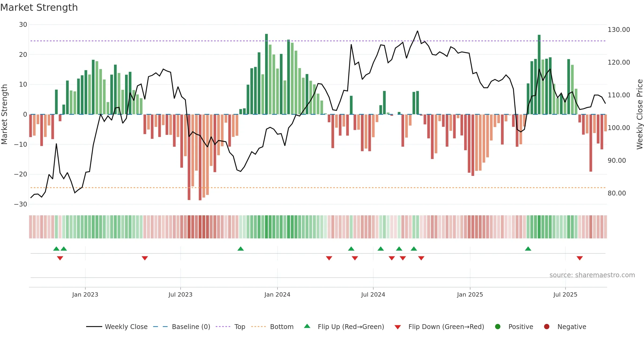The height and width of the screenshot is (362, 644).
Task: Click the red Flip Down triangle icon in legend
Action: [398, 327]
